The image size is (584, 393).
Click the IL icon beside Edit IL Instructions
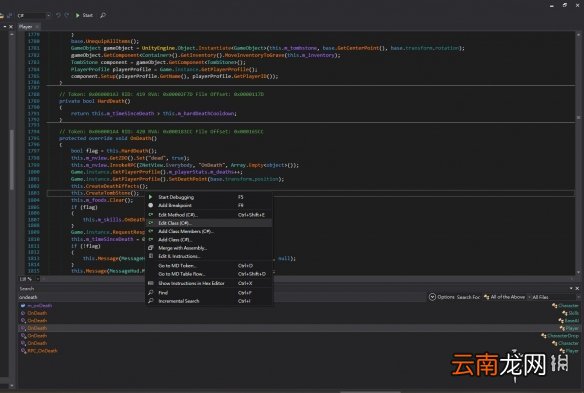[150, 256]
